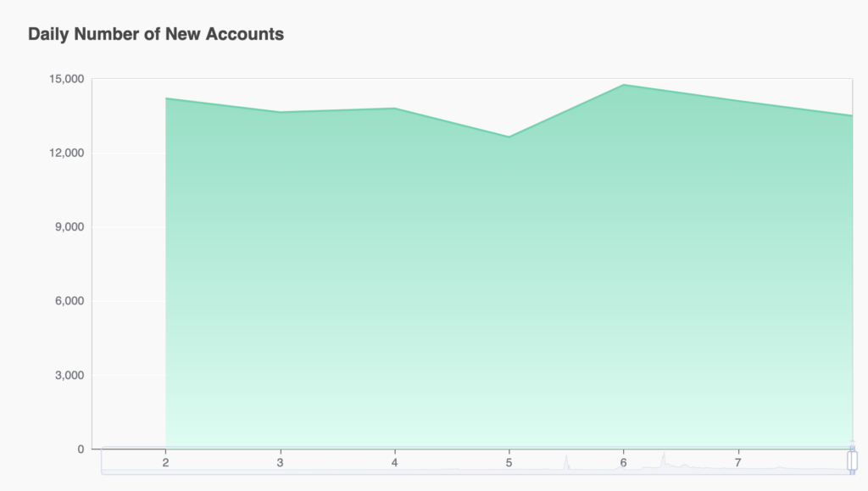Viewport: 868px width, 491px height.
Task: Click the large spike in the zoom overview
Action: (x=663, y=460)
